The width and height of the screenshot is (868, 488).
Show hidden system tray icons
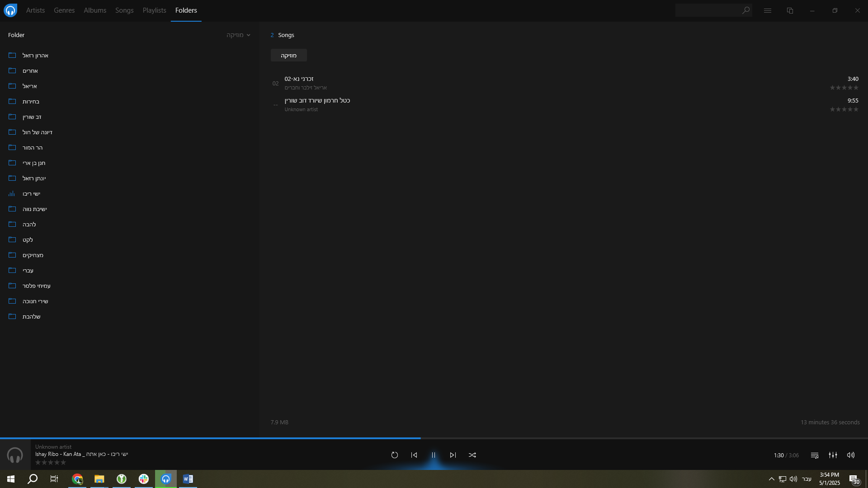click(x=772, y=479)
